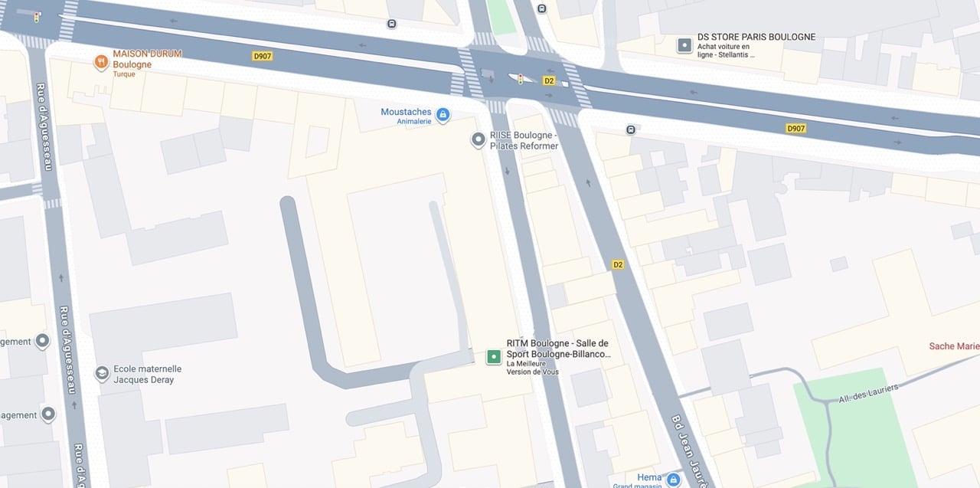Screen dimensions: 980x488
Task: Click the traffic light icon at D2 intersection
Action: [521, 79]
